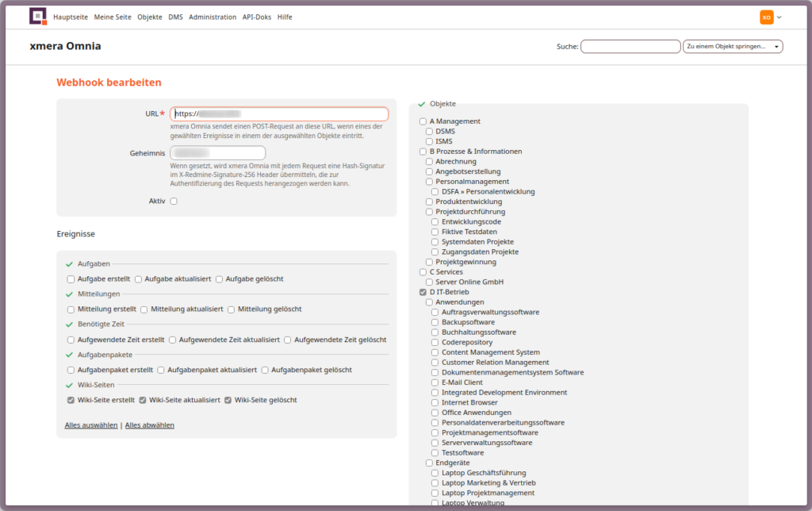Check 'Fiktive Testdaten' object
This screenshot has width=812, height=511.
(x=435, y=232)
